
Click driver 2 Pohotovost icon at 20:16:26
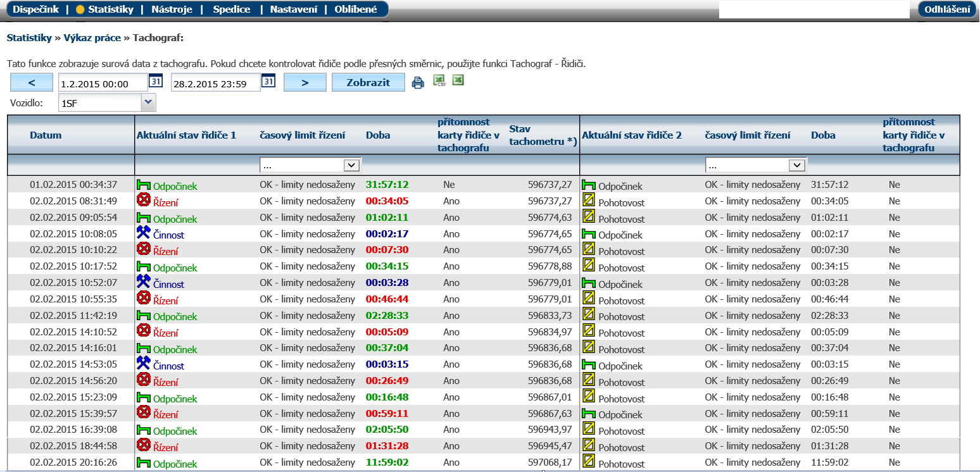(x=589, y=461)
